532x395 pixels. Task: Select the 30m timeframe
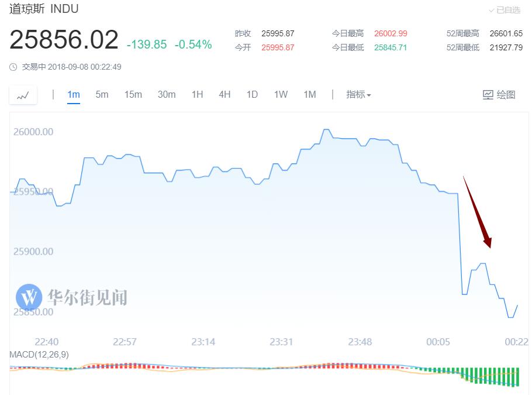tap(167, 94)
